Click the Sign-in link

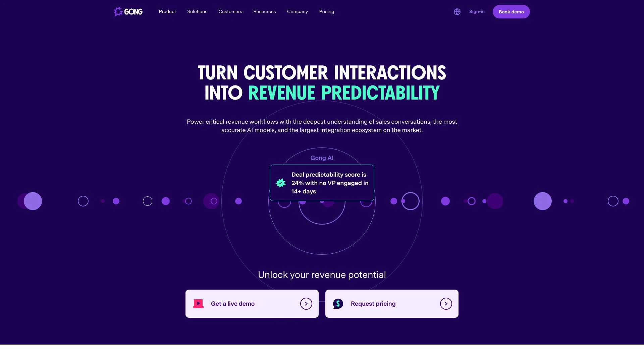point(476,11)
